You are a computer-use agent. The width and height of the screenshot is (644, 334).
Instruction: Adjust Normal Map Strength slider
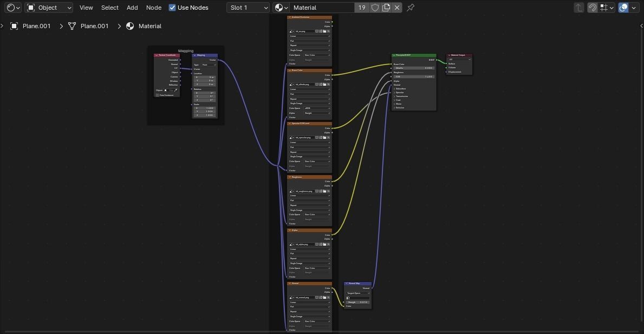coord(357,302)
